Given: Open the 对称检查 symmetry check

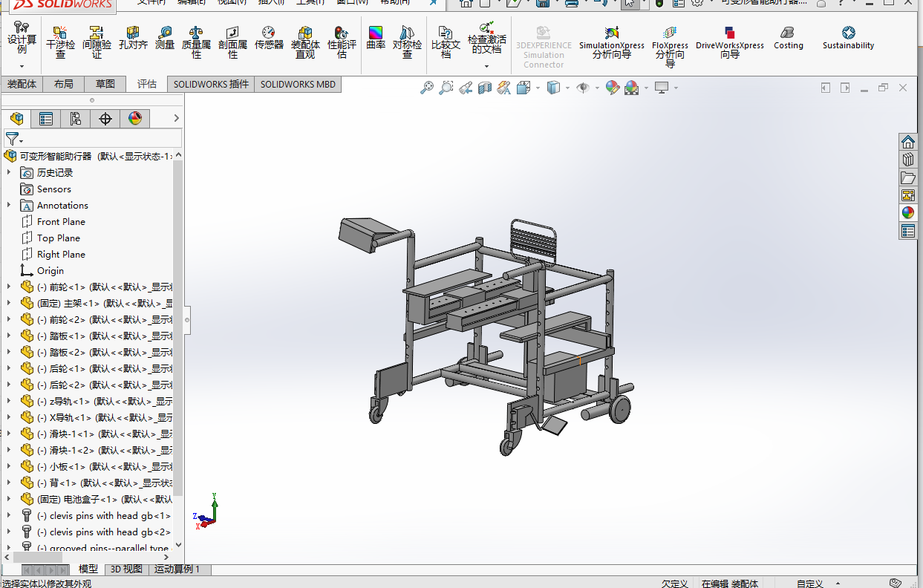Looking at the screenshot, I should 407,42.
